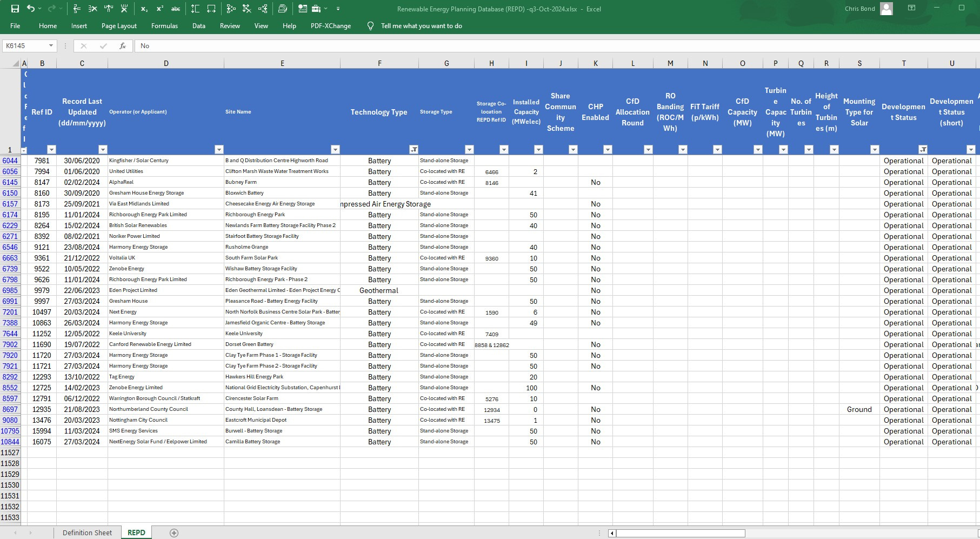
Task: Click into the formula bar showing No
Action: click(x=557, y=46)
